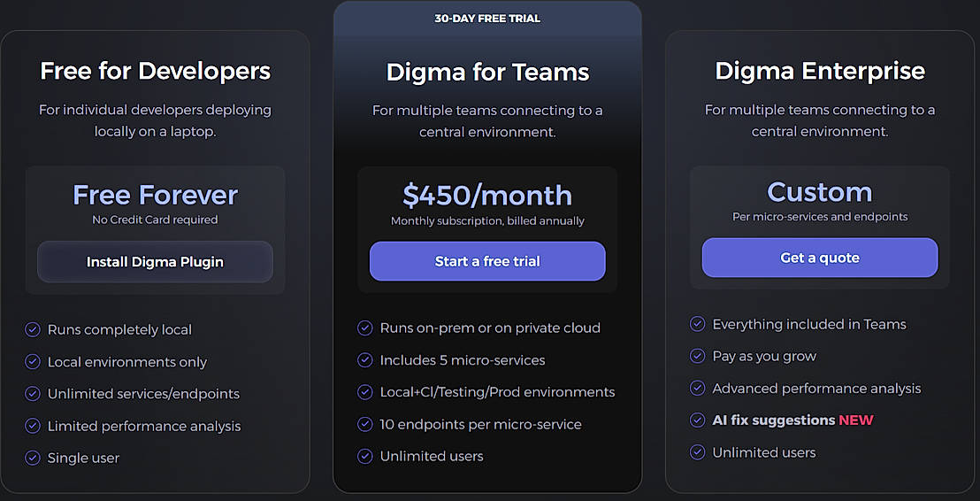Click checkmark beside 10 endpoints per micro-service
Screen dimensions: 980x501
364,424
